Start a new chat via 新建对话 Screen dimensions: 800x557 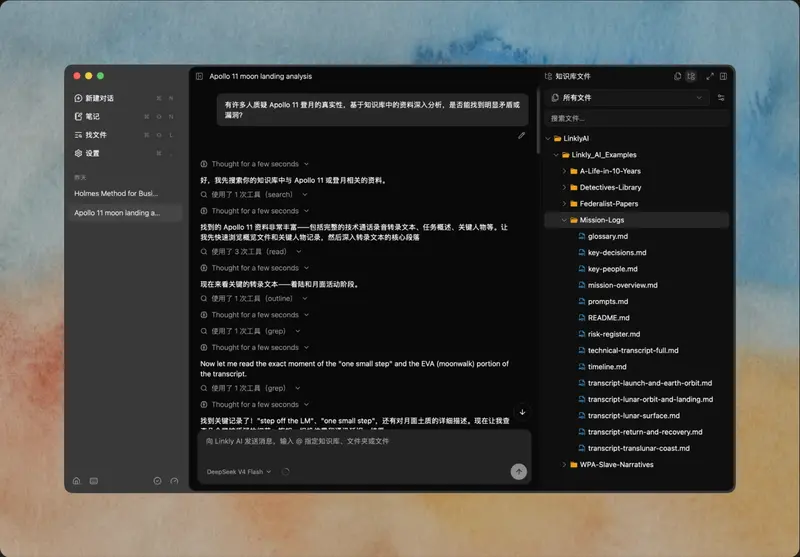click(125, 98)
